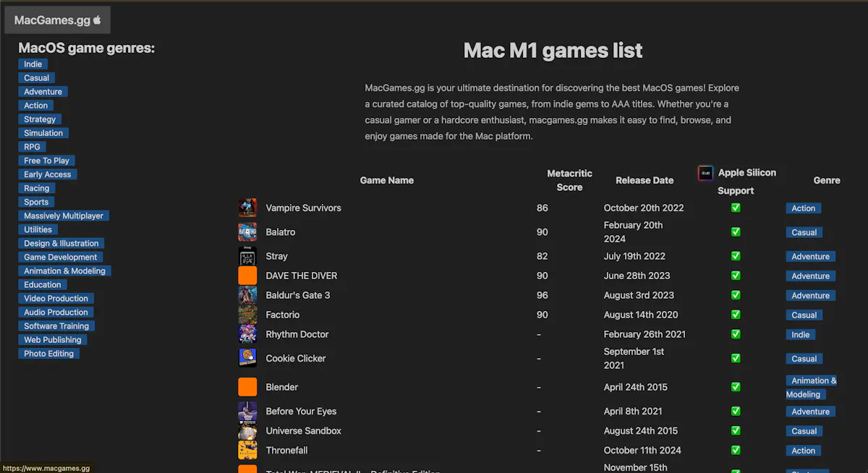The height and width of the screenshot is (473, 868).
Task: Open Education genre tag
Action: (43, 284)
